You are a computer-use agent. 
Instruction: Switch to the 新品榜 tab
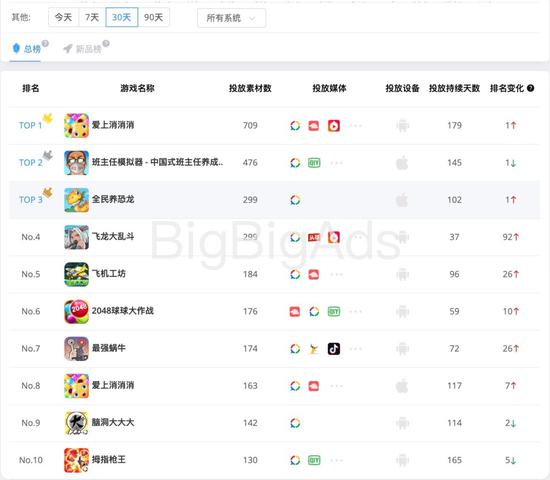pos(82,49)
